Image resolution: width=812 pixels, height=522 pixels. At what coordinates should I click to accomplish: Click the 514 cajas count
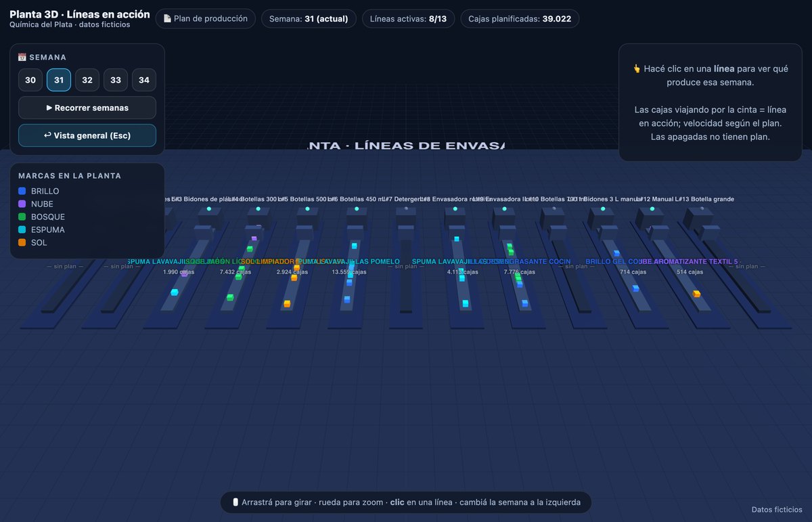pyautogui.click(x=690, y=272)
